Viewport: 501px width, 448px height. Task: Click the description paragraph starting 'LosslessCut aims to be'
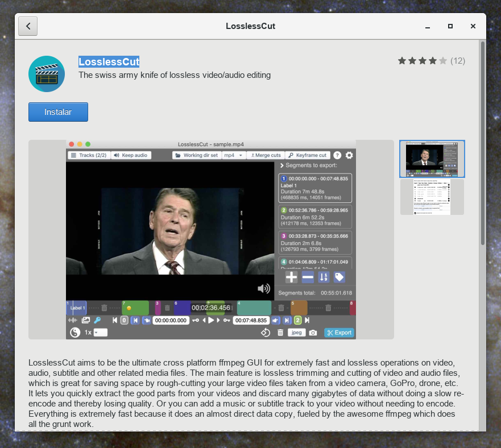pos(246,393)
